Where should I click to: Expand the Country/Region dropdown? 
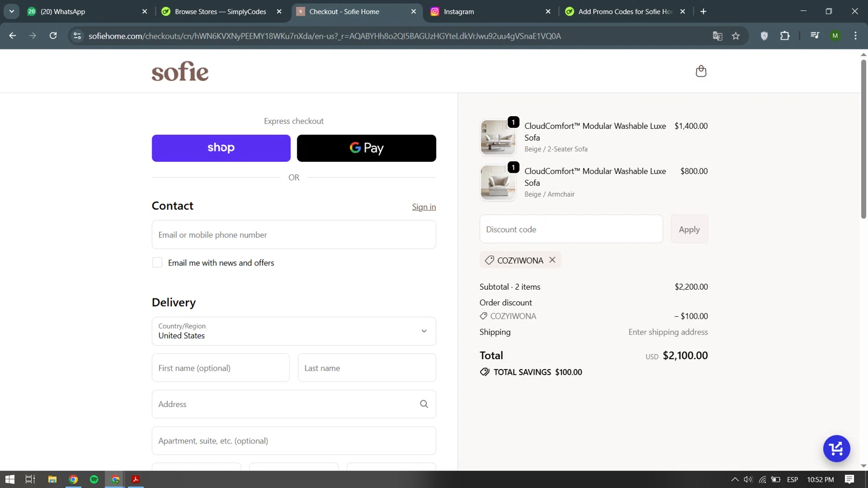(x=294, y=331)
